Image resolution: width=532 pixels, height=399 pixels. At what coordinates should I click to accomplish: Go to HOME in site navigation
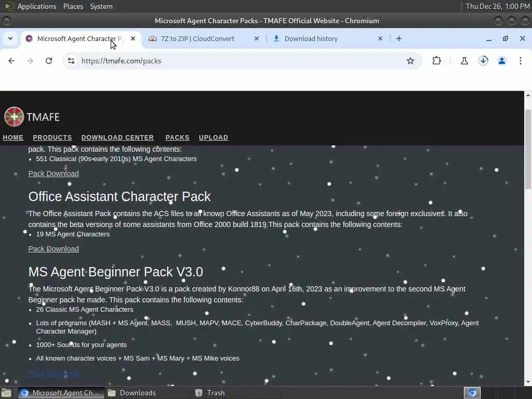(x=13, y=137)
